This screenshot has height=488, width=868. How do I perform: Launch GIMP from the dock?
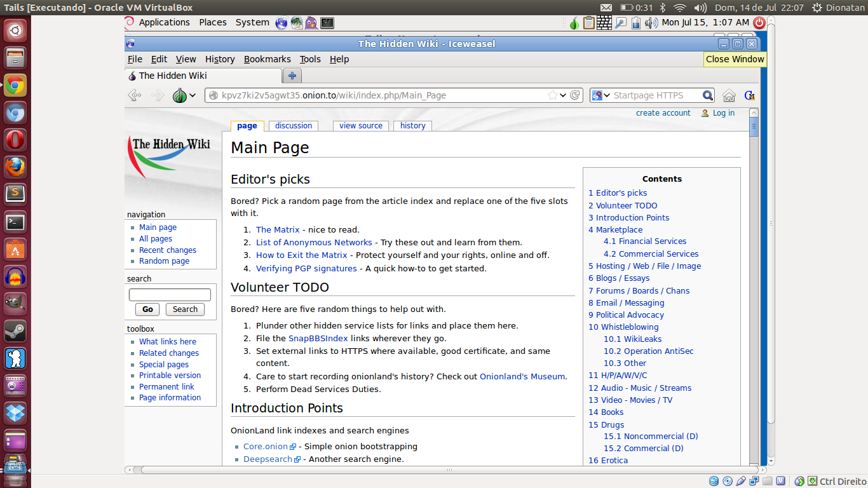pyautogui.click(x=15, y=304)
